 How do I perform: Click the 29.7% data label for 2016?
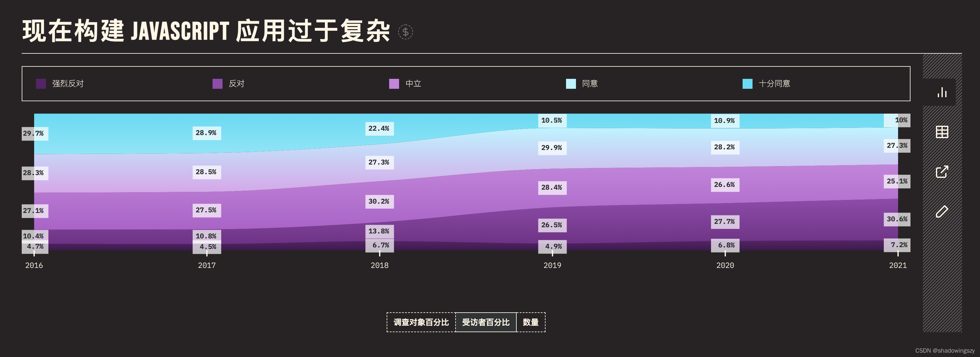click(35, 133)
